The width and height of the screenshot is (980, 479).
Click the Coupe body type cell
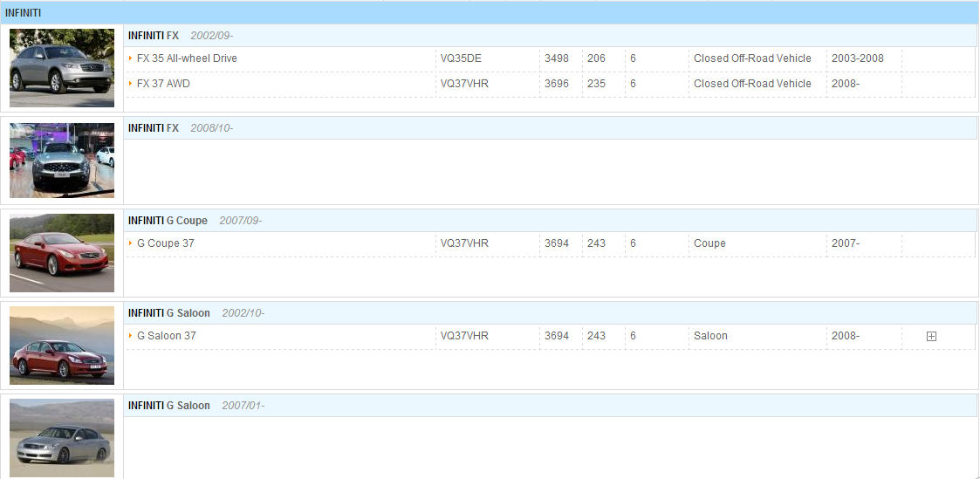pos(709,243)
